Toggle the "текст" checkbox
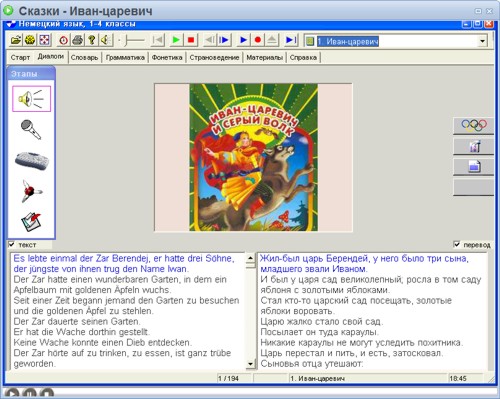The width and height of the screenshot is (500, 399). tap(12, 244)
